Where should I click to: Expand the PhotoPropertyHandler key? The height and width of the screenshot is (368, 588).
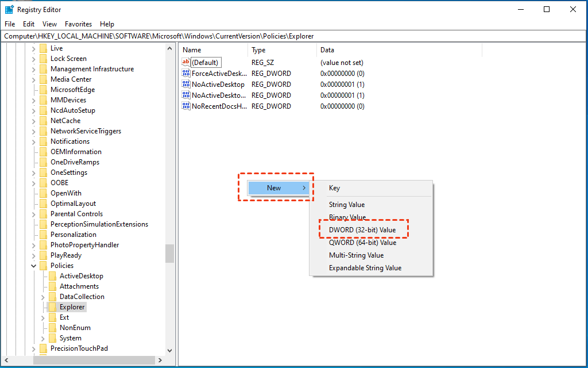[x=34, y=245]
